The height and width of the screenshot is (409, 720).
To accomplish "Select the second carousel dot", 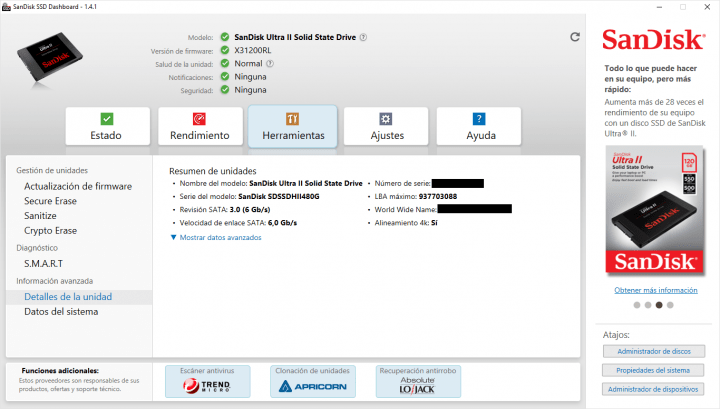I will point(648,305).
